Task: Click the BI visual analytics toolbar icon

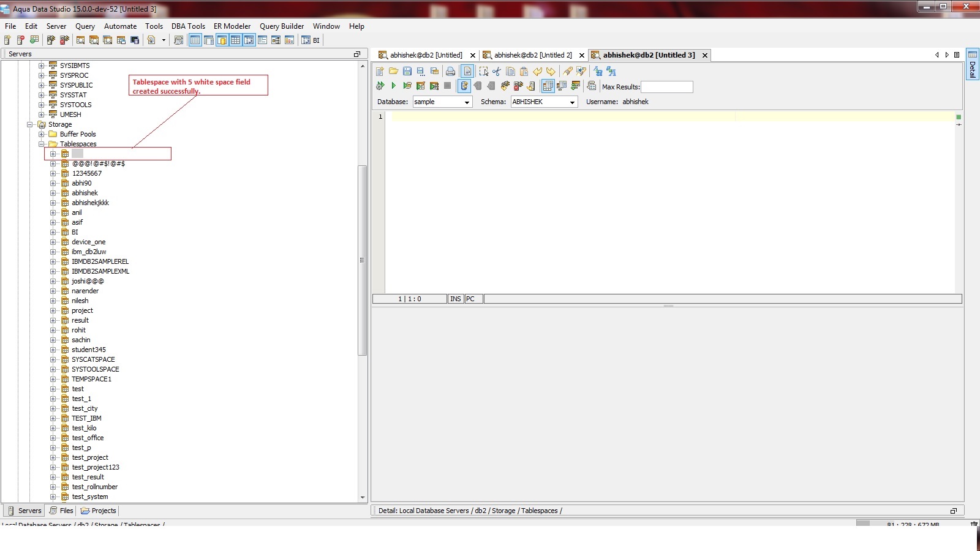Action: pos(311,40)
